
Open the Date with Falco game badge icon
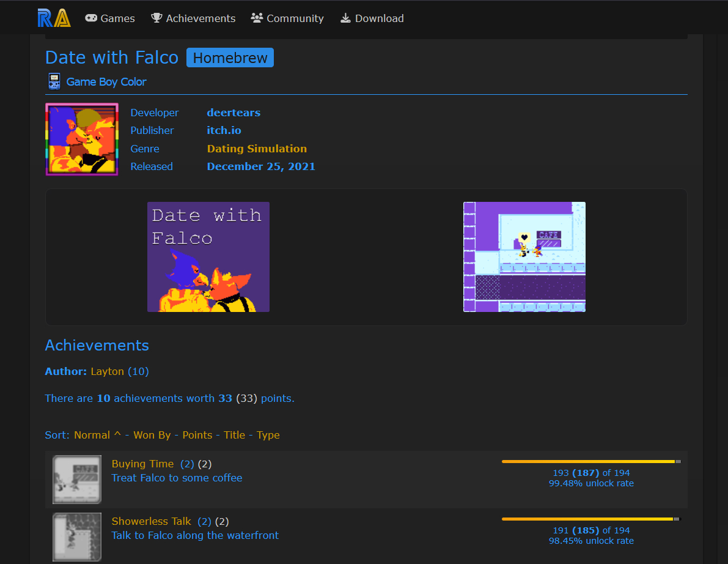tap(81, 139)
